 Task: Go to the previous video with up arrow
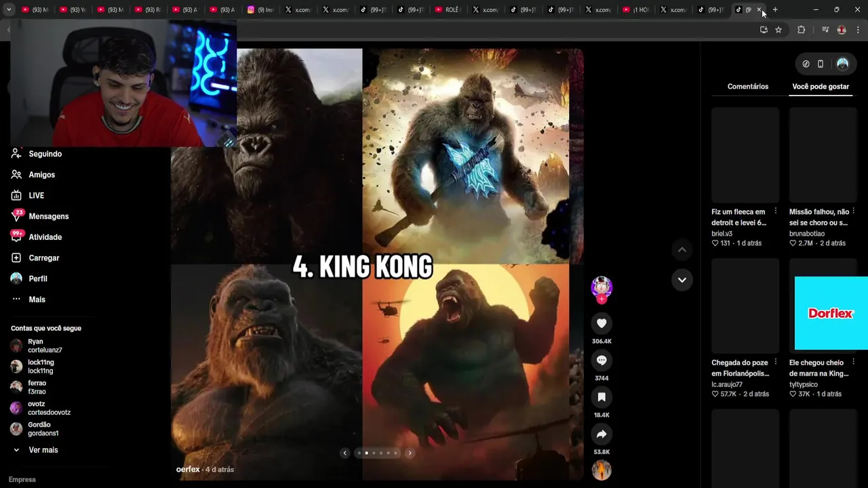[682, 250]
